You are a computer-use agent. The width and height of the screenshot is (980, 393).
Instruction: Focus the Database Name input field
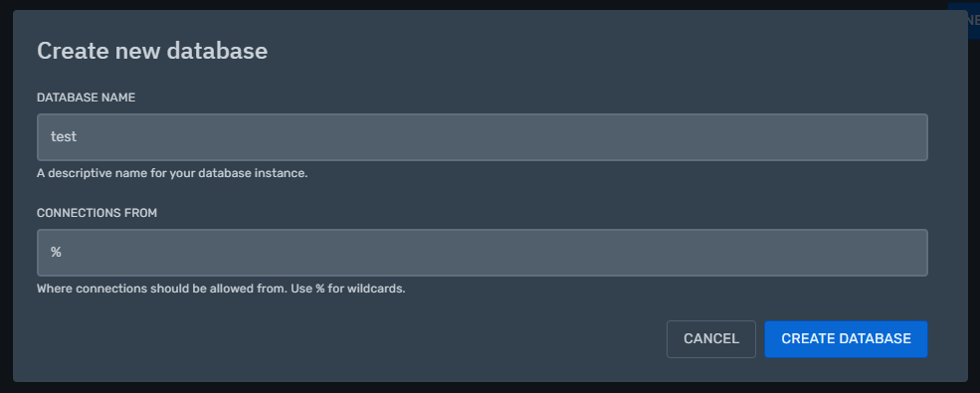point(482,137)
